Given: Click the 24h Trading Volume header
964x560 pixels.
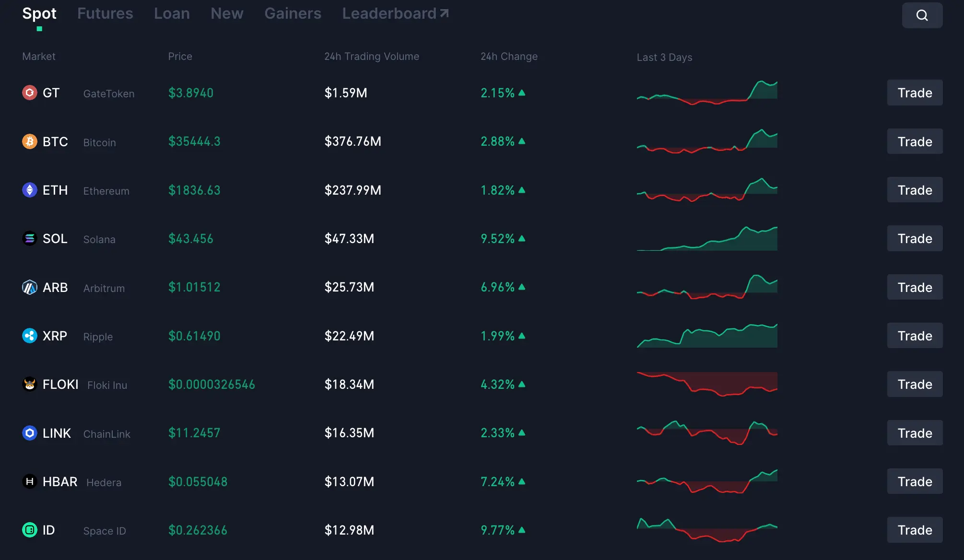Looking at the screenshot, I should (x=372, y=57).
